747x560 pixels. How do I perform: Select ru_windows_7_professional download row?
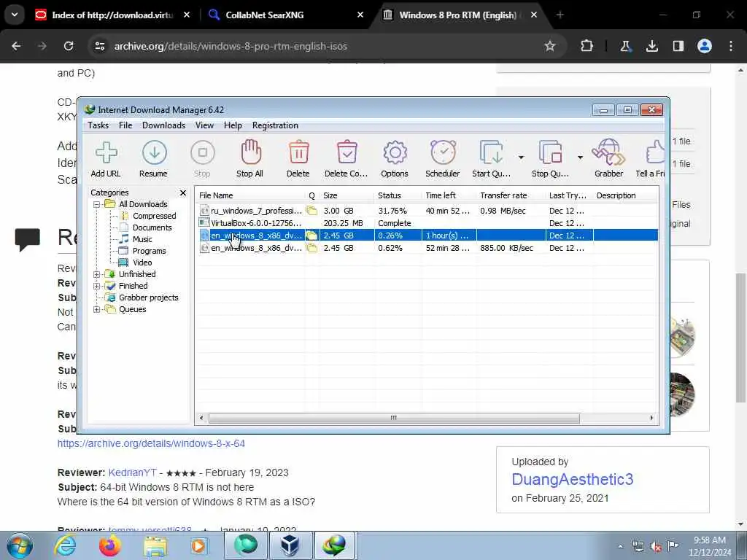pos(427,211)
